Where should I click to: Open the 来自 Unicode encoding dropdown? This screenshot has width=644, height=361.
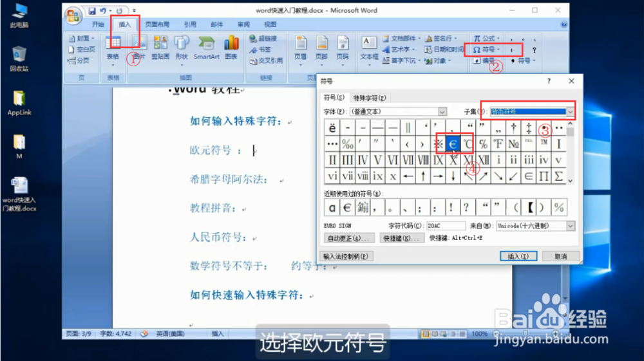coord(570,226)
